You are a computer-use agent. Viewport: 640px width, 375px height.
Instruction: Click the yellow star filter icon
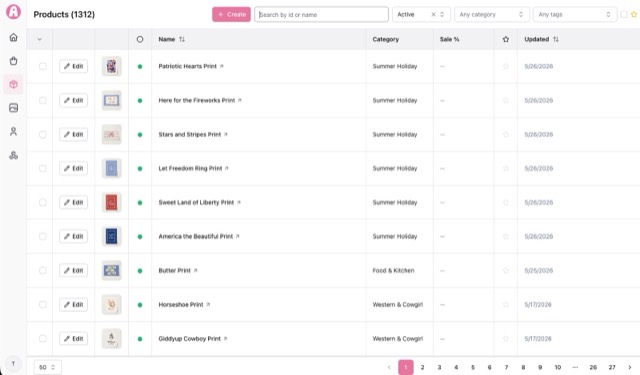[634, 15]
